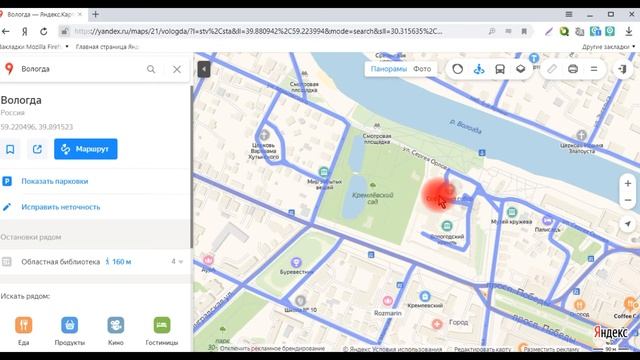Click Церковь Варлаама Хутынского marker
Viewport: 640px width, 360px height.
(x=264, y=135)
